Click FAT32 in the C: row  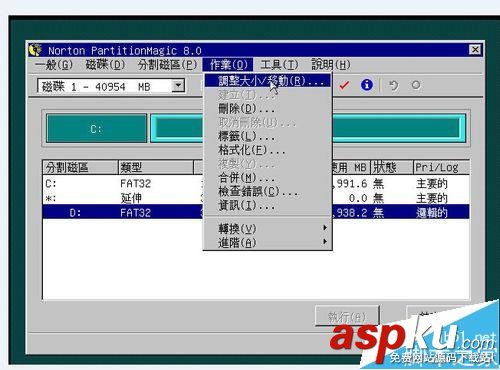[135, 184]
